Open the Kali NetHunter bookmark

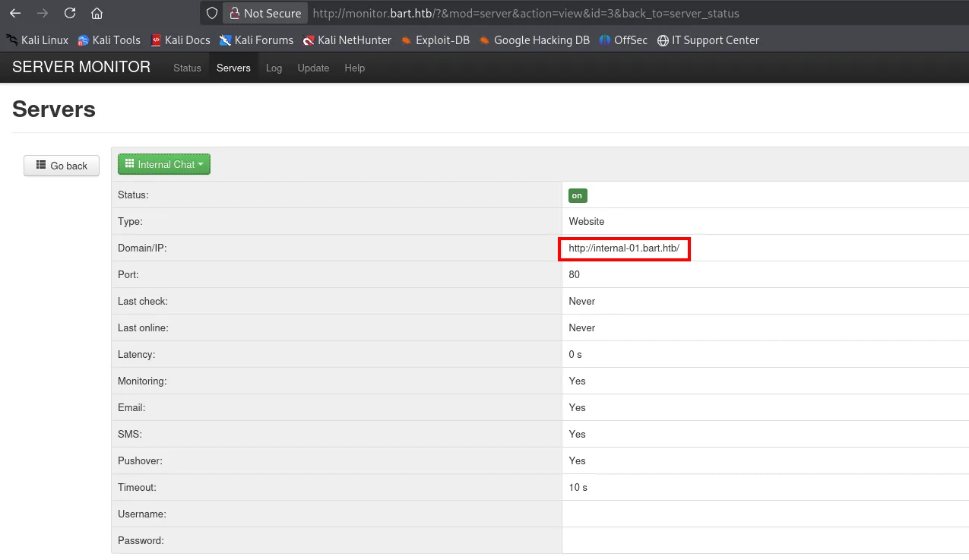(347, 40)
